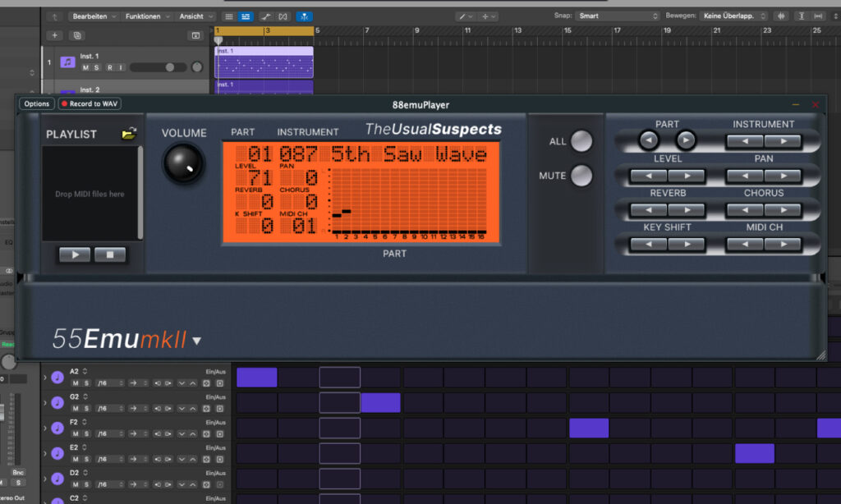Solo the G2 sequencer row
Image resolution: width=841 pixels, height=504 pixels.
pos(86,408)
